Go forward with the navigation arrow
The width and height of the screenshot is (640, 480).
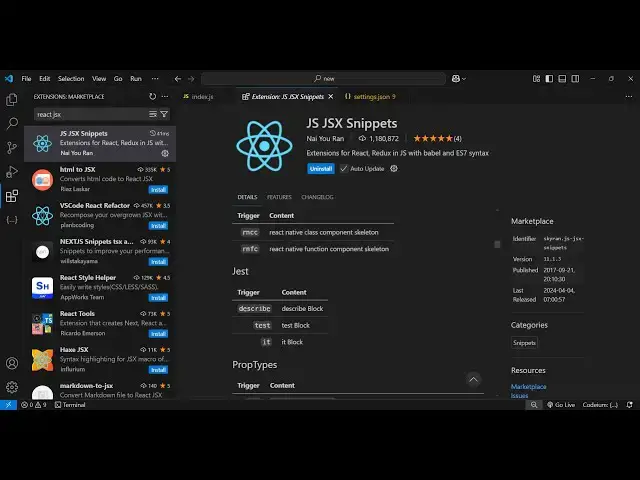[191, 79]
